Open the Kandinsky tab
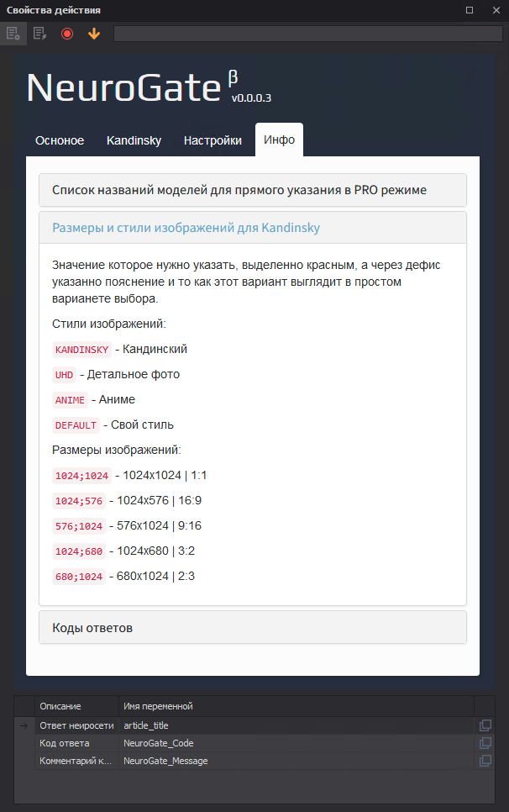 pyautogui.click(x=134, y=140)
